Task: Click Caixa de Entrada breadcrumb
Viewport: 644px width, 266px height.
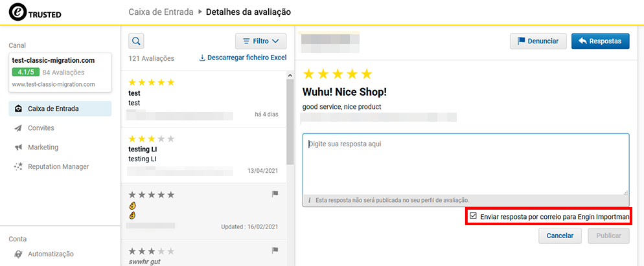Action: click(x=161, y=12)
